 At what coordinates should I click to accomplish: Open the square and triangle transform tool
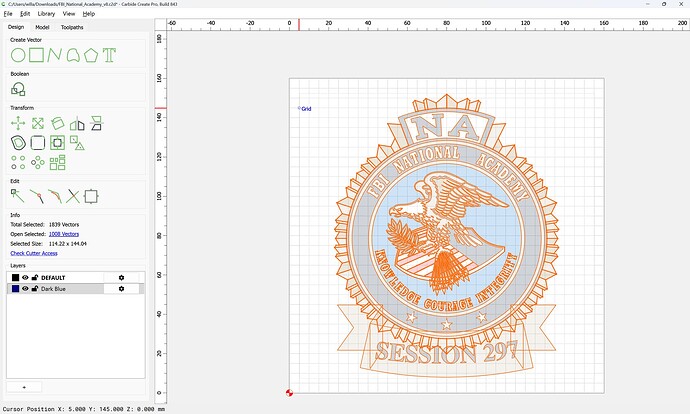(x=77, y=143)
